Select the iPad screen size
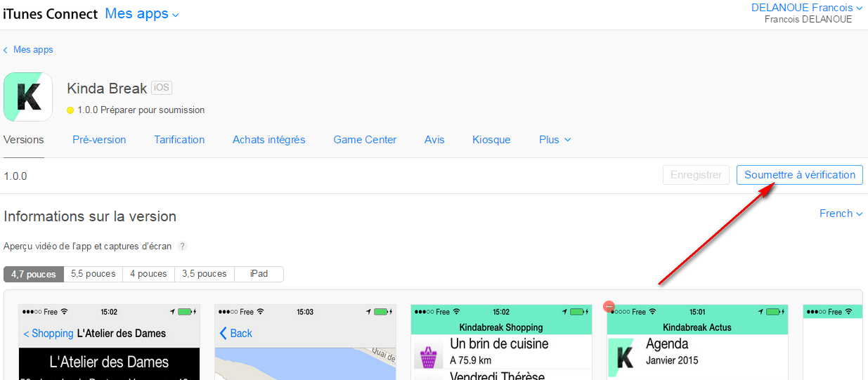 point(259,274)
